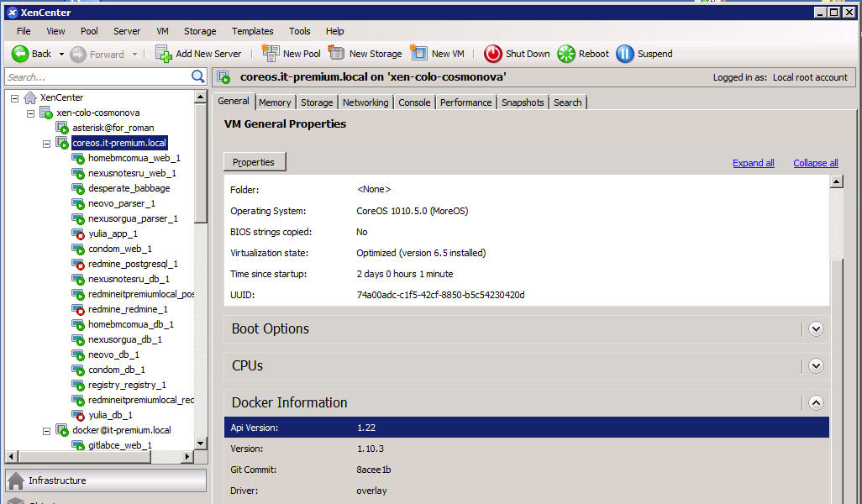Click the Expand all link

[x=753, y=163]
